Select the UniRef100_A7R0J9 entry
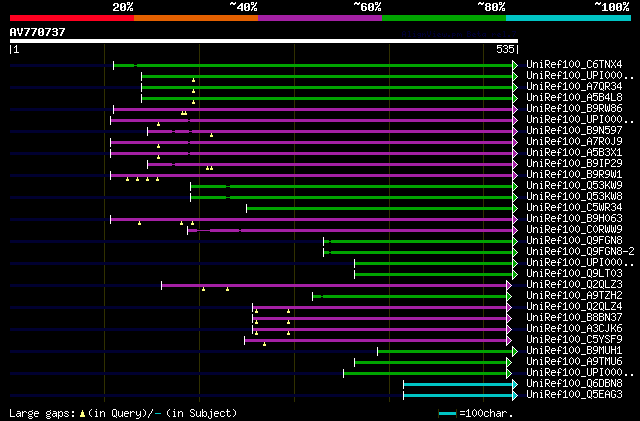This screenshot has width=640, height=421. 574,142
